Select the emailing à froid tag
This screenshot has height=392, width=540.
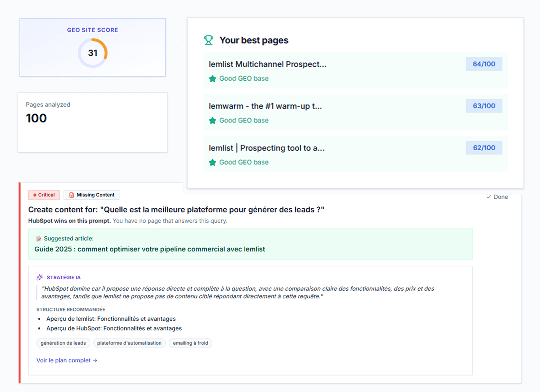190,343
